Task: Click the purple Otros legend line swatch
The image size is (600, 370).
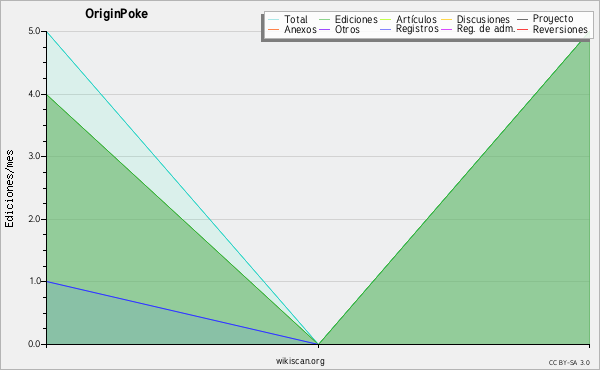Action: tap(324, 29)
